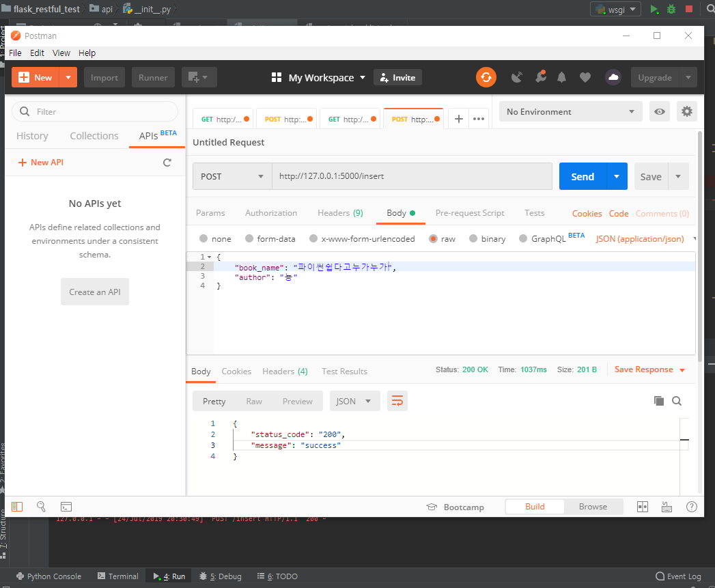Click the Bootcamp icon link
Viewport: 715px width, 588px height.
[x=432, y=507]
